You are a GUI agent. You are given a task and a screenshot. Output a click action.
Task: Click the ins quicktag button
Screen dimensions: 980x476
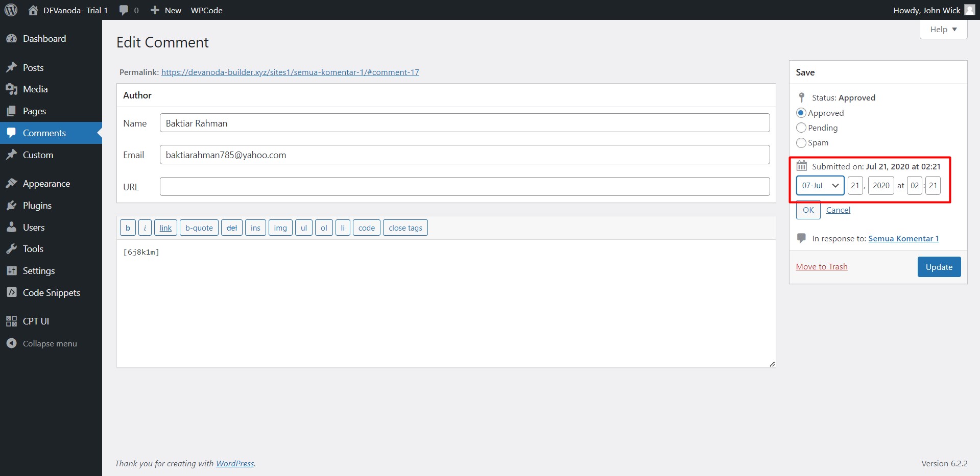tap(255, 228)
